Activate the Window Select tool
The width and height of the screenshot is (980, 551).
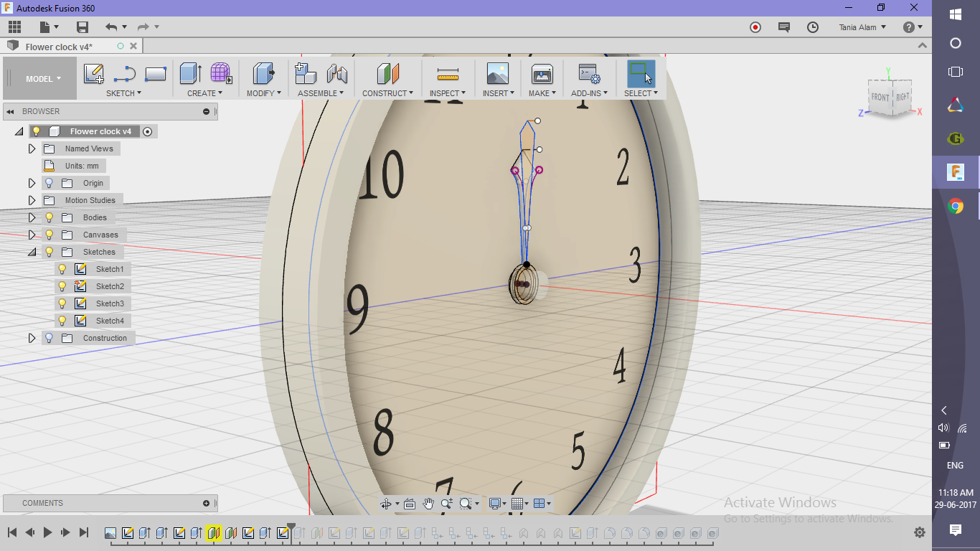point(641,73)
